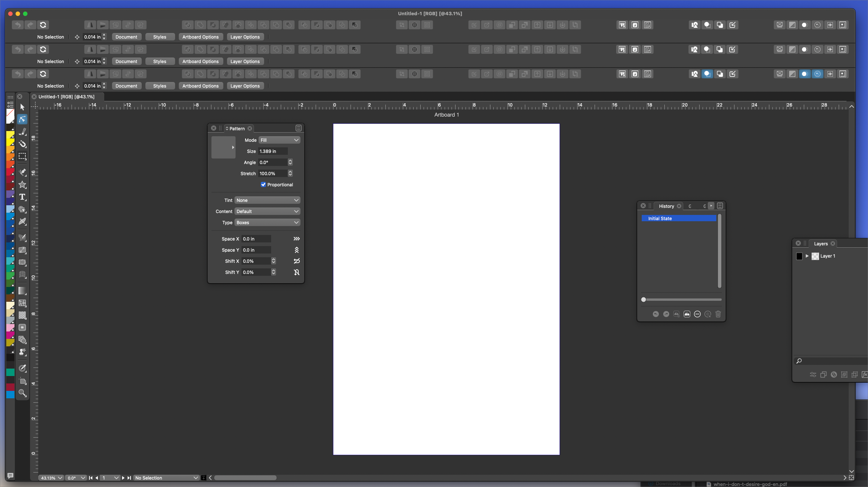
Task: Click the Untitled-1 document tab
Action: click(66, 97)
